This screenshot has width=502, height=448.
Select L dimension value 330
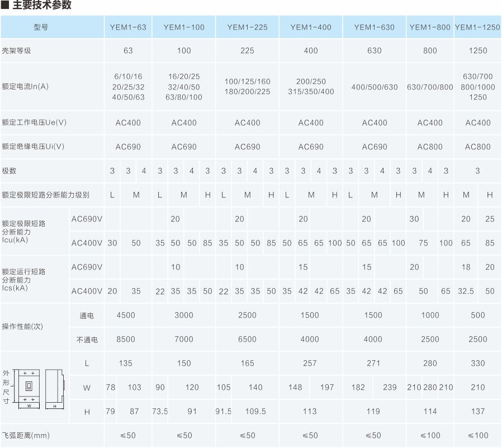coord(477,363)
